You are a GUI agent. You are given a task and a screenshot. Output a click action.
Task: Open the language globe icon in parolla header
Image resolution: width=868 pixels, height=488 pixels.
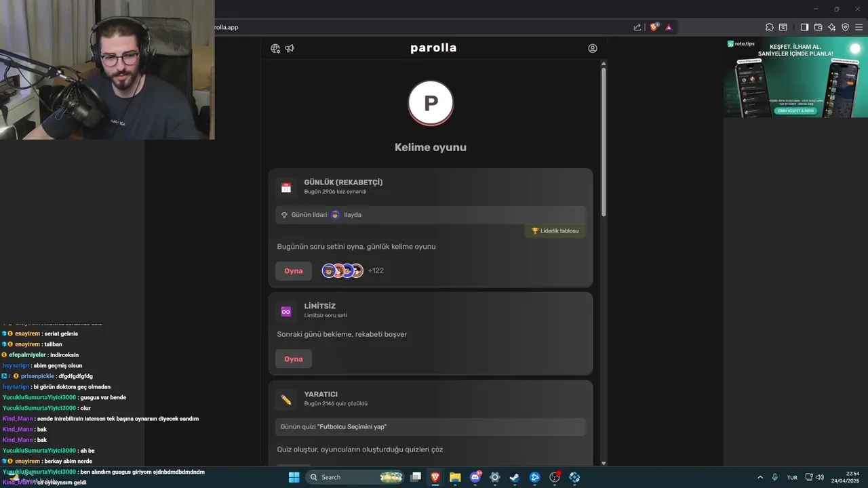pos(275,48)
